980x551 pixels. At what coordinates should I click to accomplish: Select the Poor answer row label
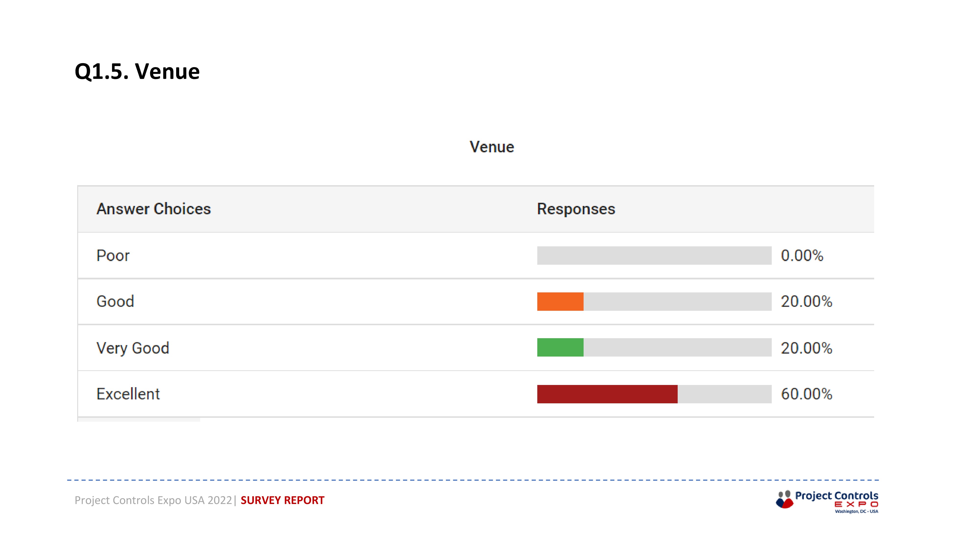(113, 255)
